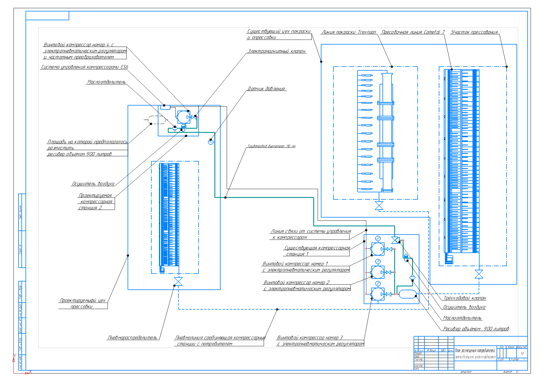The width and height of the screenshot is (552, 392).
Task: Click the 'Пневмораспределитель' label text
Action: [133, 338]
